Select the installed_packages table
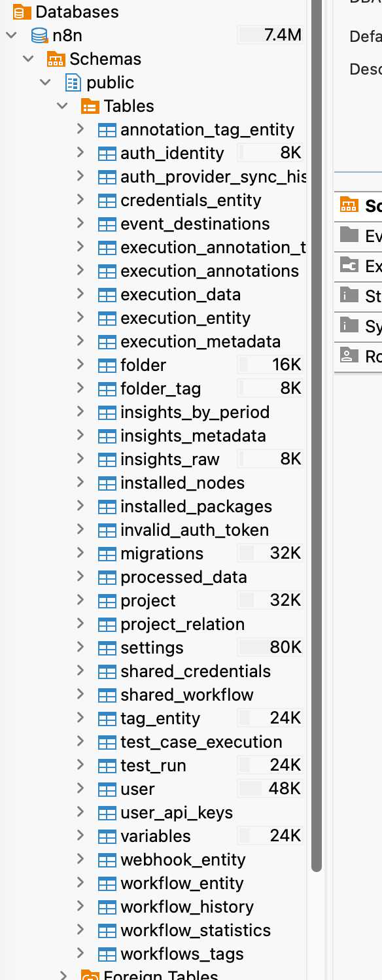 [x=196, y=506]
